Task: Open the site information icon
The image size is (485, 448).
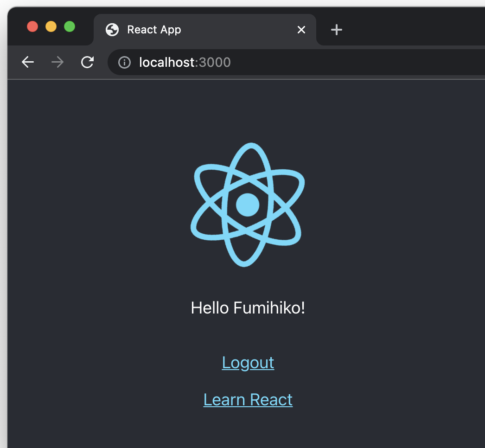Action: [x=124, y=62]
